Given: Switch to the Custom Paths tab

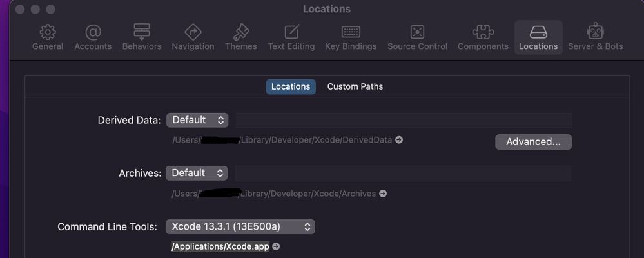Looking at the screenshot, I should click(x=355, y=86).
